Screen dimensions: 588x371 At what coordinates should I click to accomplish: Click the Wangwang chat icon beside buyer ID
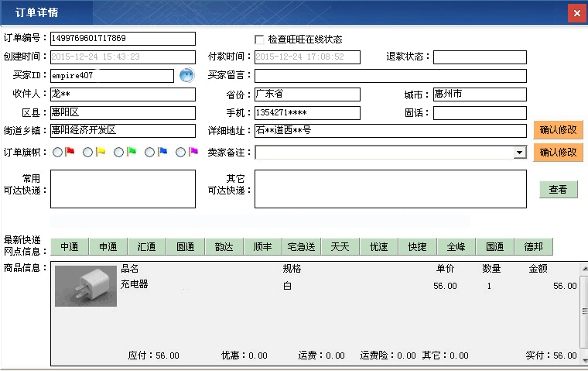tap(186, 75)
